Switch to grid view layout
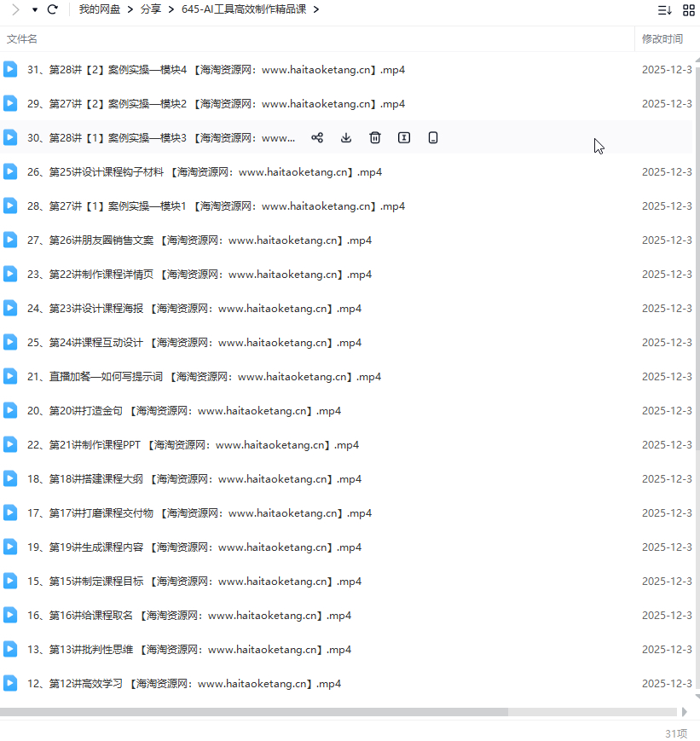Image resolution: width=700 pixels, height=741 pixels. click(688, 10)
